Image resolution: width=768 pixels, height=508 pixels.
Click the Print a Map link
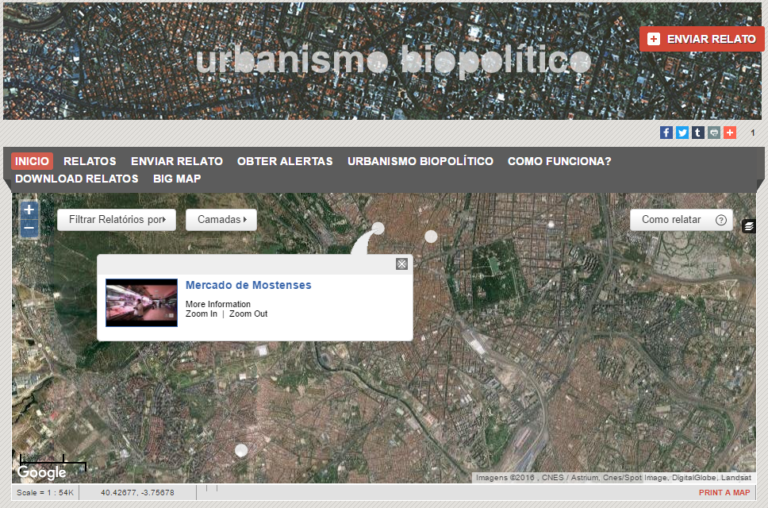(724, 493)
